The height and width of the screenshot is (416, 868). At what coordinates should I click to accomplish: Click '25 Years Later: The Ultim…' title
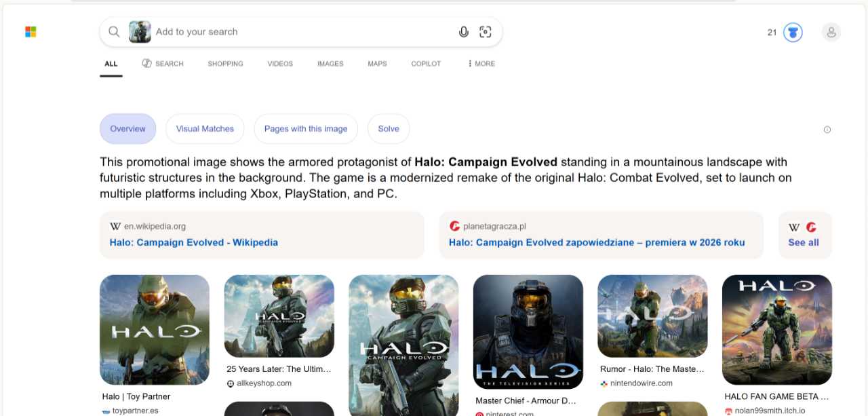(x=279, y=369)
